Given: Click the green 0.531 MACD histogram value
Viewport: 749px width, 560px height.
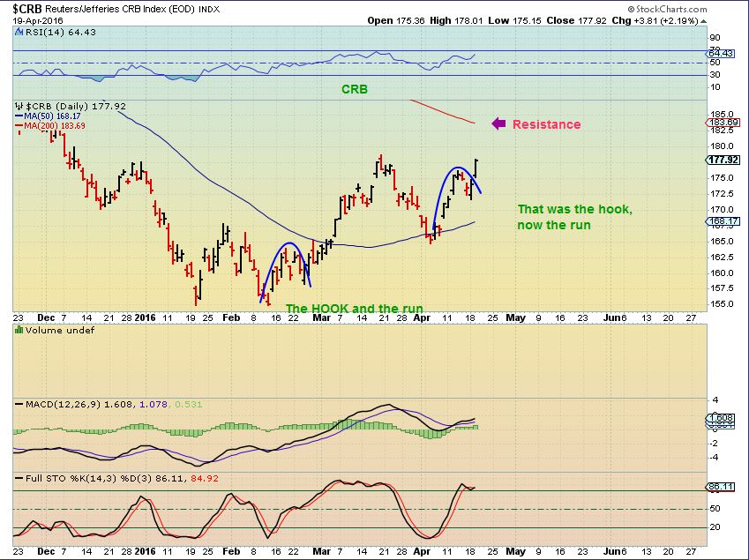Looking at the screenshot, I should (188, 405).
